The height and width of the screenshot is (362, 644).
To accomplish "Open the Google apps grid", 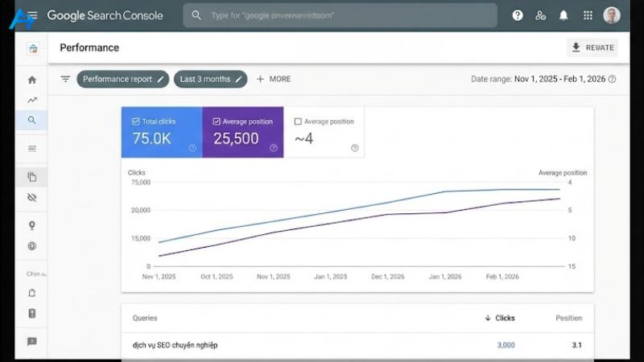I will (588, 15).
